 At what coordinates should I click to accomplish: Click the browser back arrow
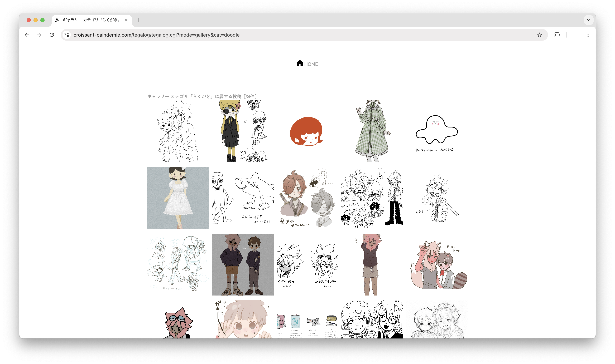point(27,35)
